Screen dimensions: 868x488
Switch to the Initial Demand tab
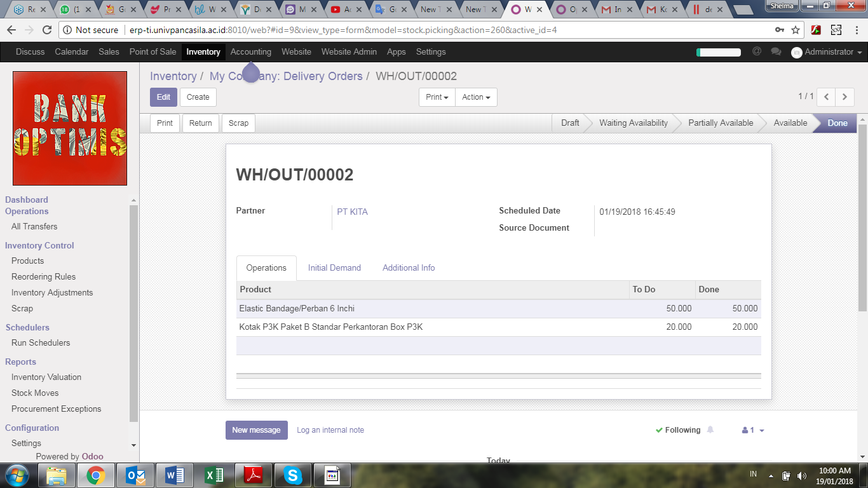tap(334, 268)
